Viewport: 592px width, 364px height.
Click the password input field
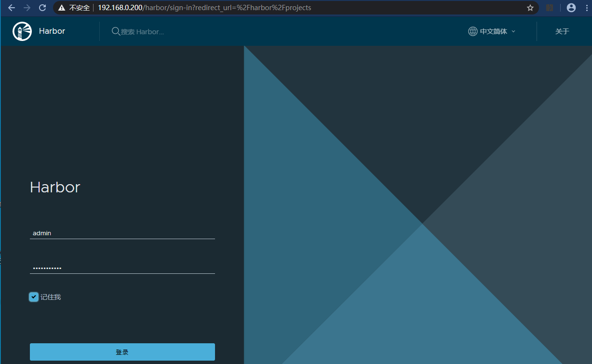[x=122, y=268]
